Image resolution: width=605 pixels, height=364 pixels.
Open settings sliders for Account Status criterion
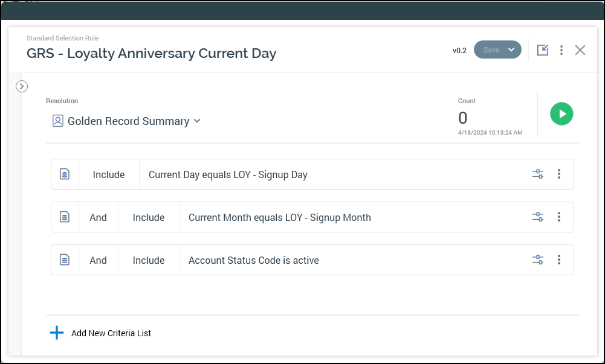537,260
